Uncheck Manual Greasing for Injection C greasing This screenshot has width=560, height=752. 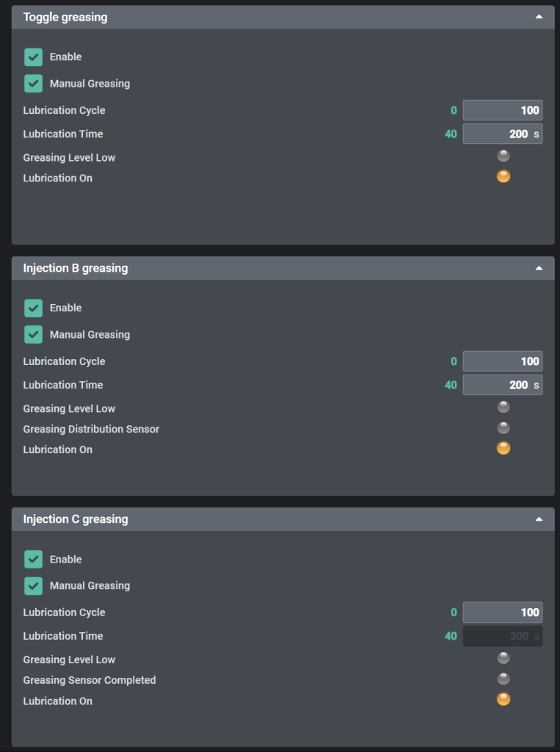(x=33, y=585)
